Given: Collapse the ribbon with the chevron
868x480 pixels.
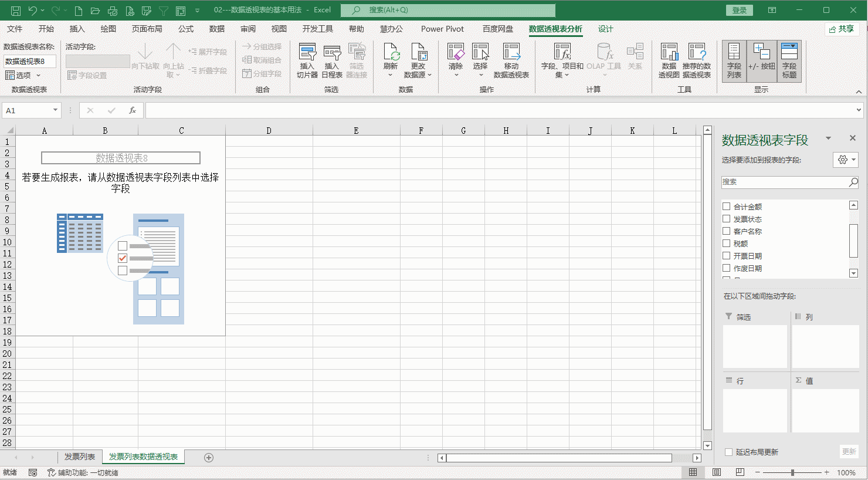Looking at the screenshot, I should [x=859, y=92].
